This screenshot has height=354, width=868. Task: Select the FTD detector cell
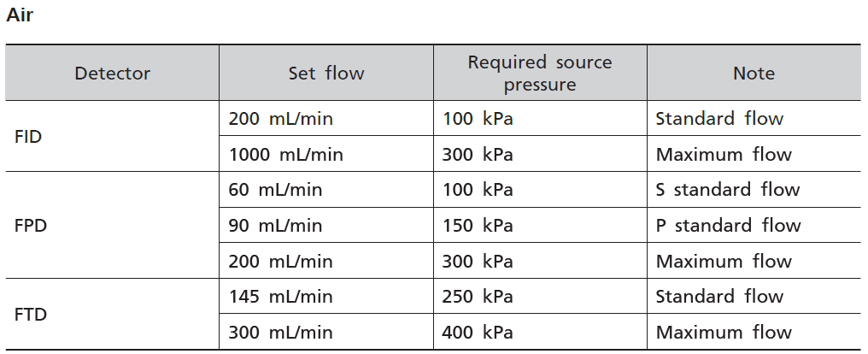(x=30, y=315)
